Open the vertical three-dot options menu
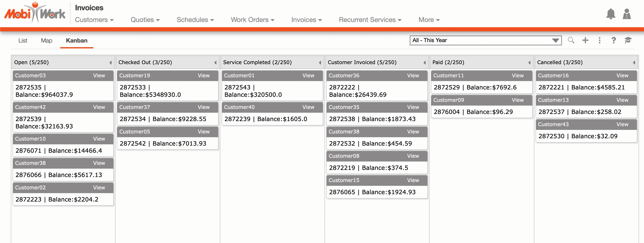The height and width of the screenshot is (243, 644). point(599,40)
